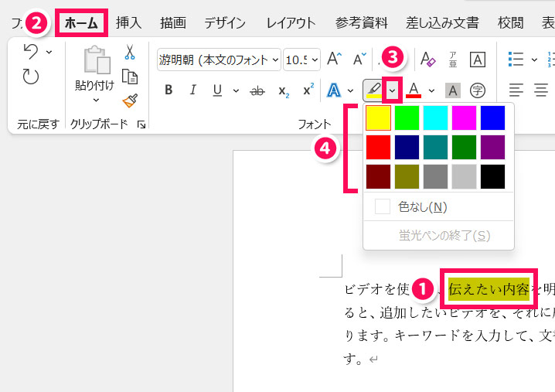This screenshot has height=392, width=555.
Task: Open the font name combo box
Action: point(219,60)
